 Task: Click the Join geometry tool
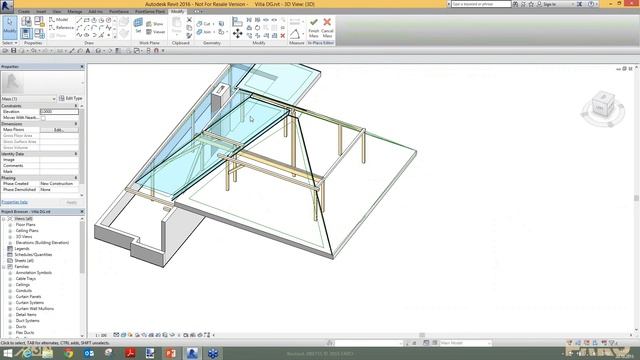(204, 31)
